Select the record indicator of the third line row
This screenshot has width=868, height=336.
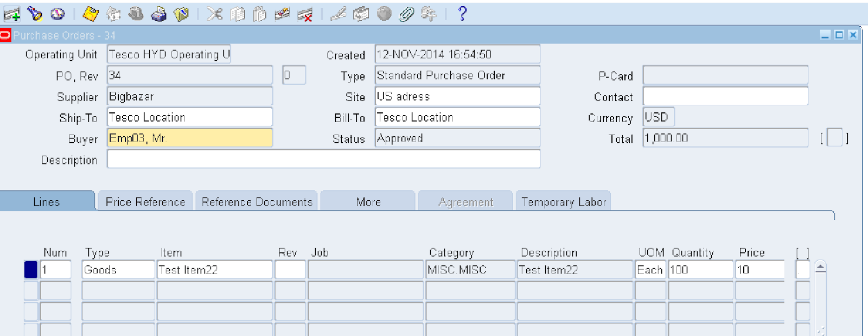[x=31, y=312]
